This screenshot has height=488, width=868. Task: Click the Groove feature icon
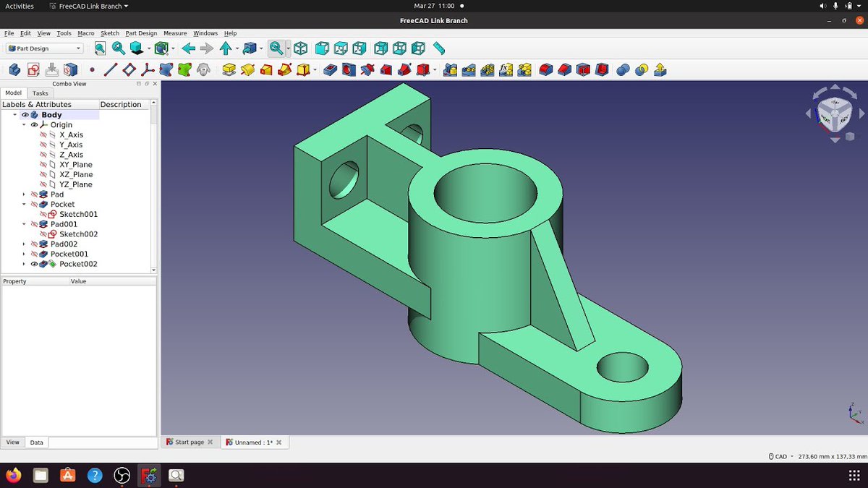tap(367, 70)
